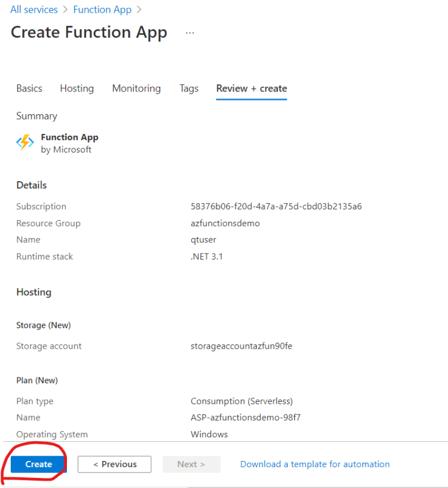Click the Plan type field label
The height and width of the screenshot is (488, 448).
click(35, 401)
